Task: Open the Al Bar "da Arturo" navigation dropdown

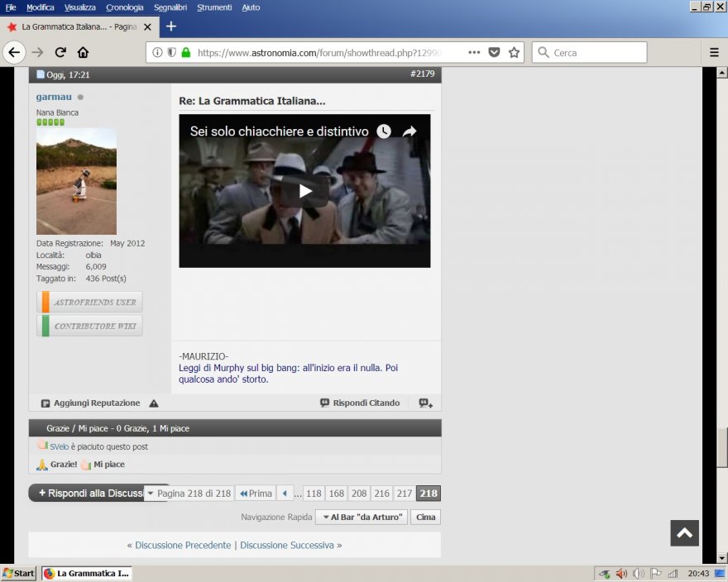Action: click(x=362, y=517)
